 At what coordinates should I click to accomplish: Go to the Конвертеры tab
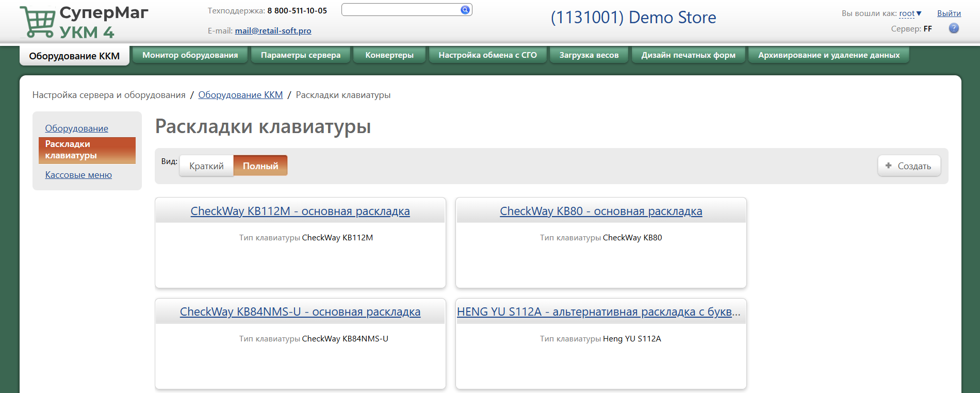coord(389,55)
